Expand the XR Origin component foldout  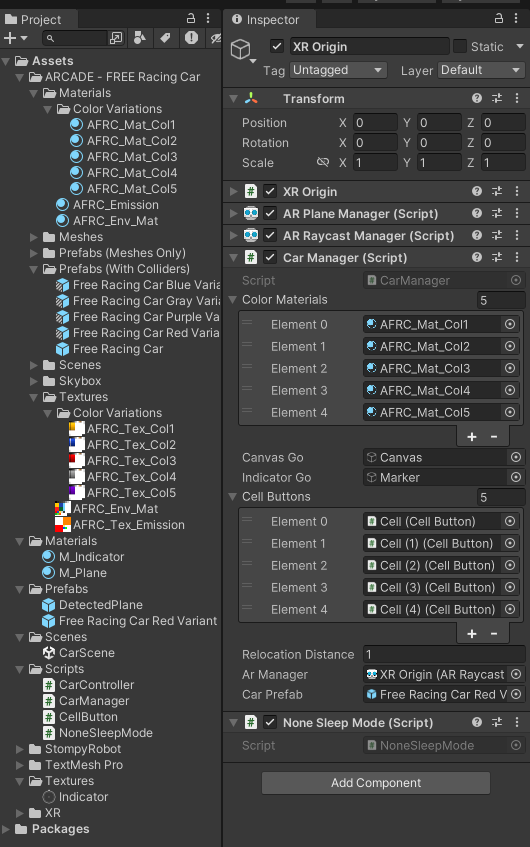click(x=233, y=191)
